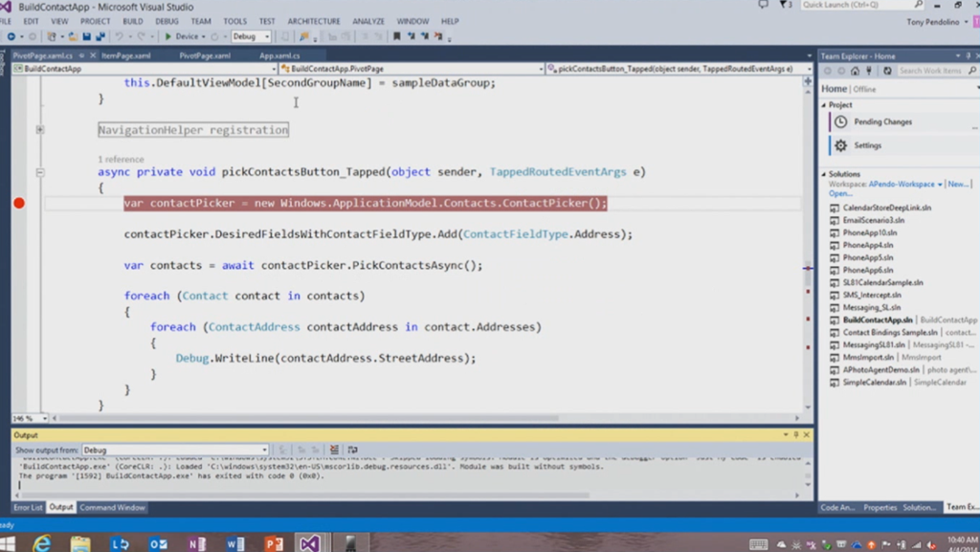Select Messaging_SL.sln in Solutions list
Screen dimensions: 980x552
pyautogui.click(x=872, y=307)
